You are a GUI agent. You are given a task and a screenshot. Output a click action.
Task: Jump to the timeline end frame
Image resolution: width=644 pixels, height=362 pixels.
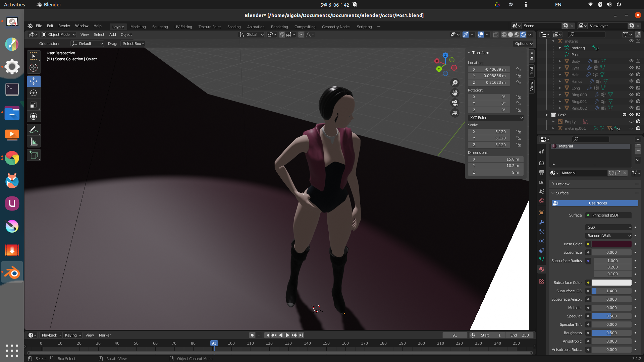click(x=301, y=335)
